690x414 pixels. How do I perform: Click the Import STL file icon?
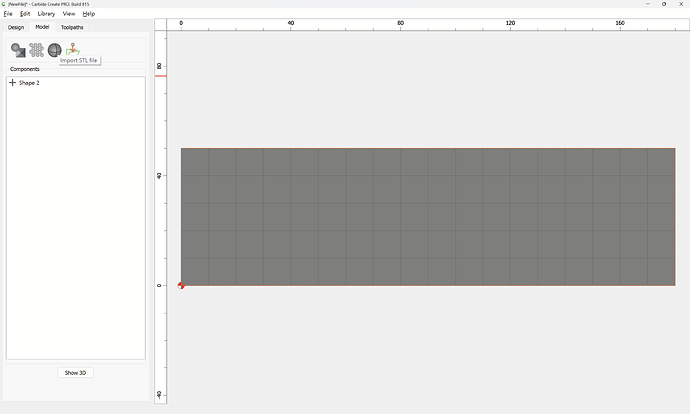point(73,49)
